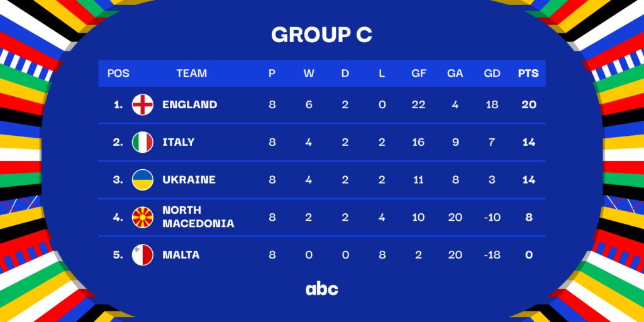The height and width of the screenshot is (322, 644).
Task: Click the England flag icon
Action: click(x=143, y=104)
